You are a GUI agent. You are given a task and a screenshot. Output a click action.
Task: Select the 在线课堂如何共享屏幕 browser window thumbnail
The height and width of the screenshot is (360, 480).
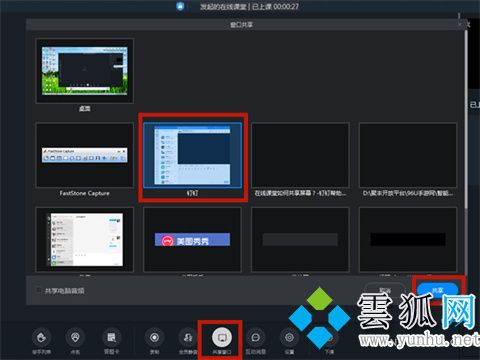(300, 155)
